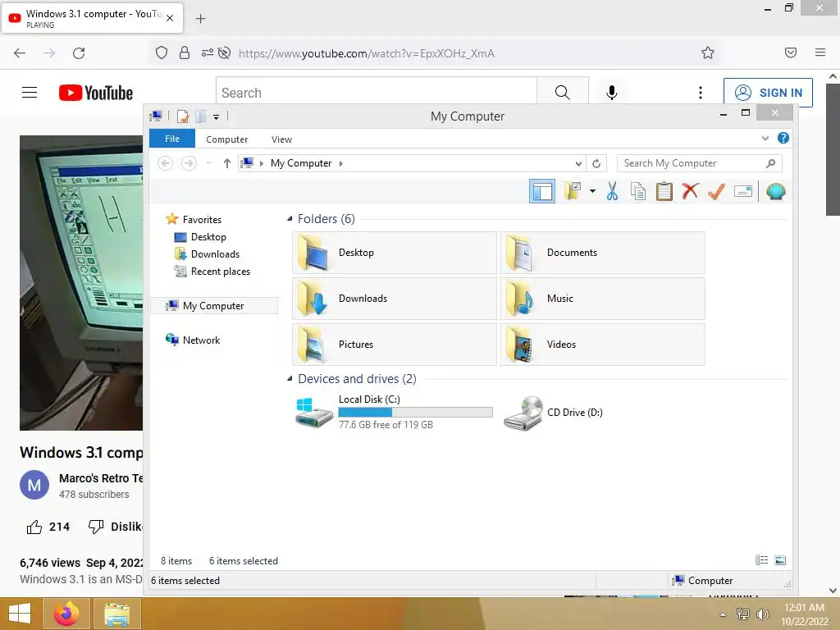Click the Windows Start button

[20, 614]
